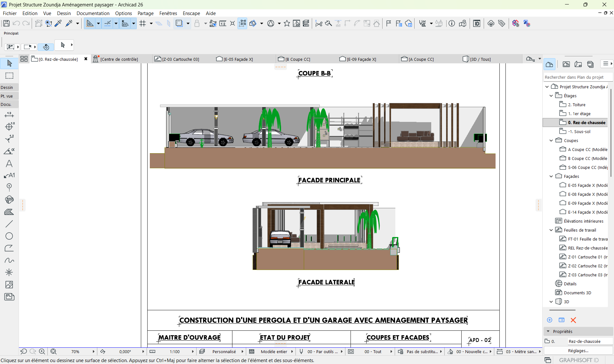614x364 pixels.
Task: Select the Marquee tool
Action: [9, 76]
